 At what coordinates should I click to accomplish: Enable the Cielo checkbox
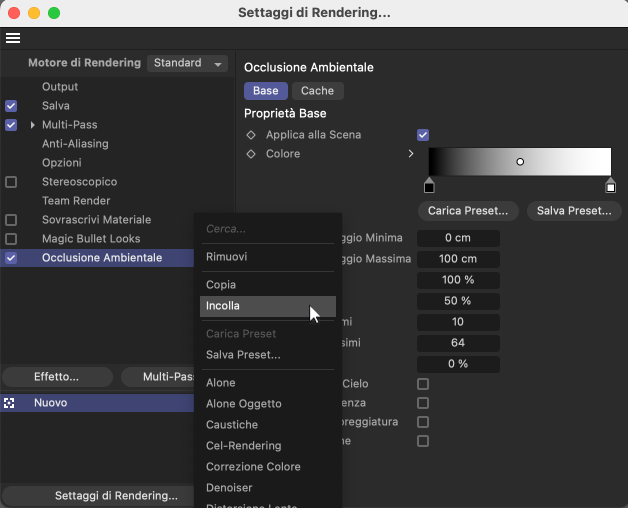click(423, 384)
